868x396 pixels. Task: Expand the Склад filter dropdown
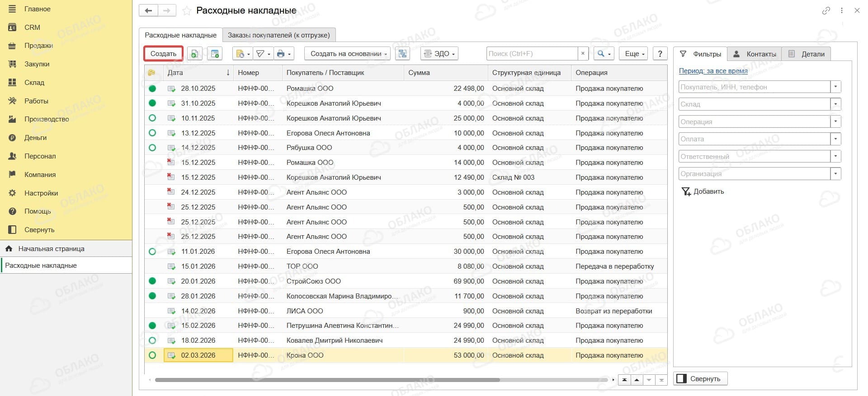point(835,104)
